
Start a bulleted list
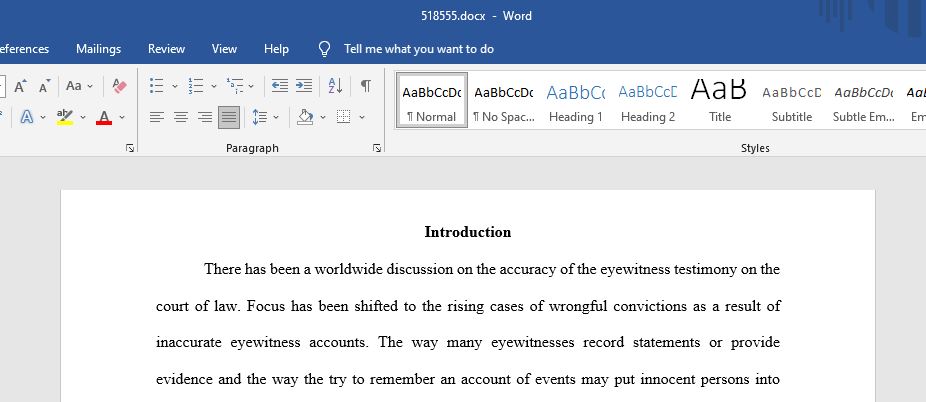156,86
